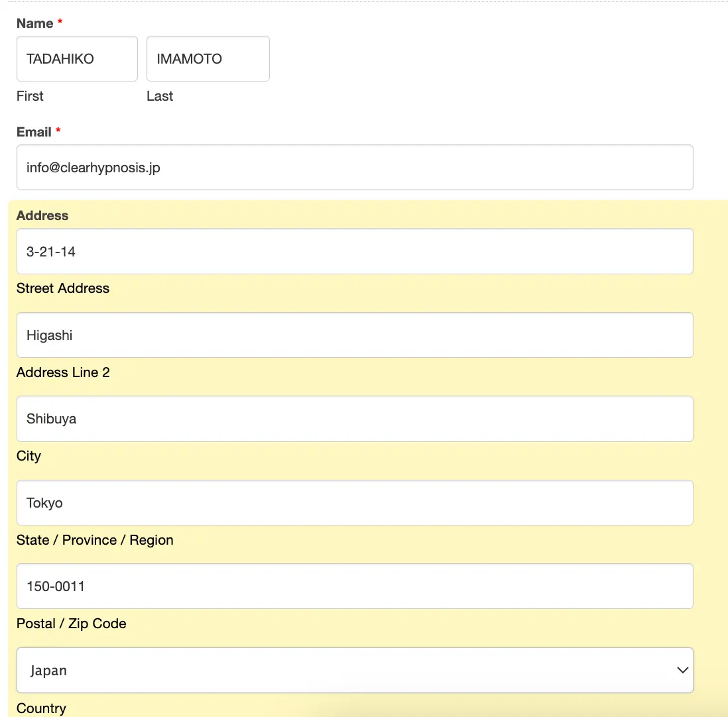Viewport: 728px width, 717px height.
Task: Open the Country dropdown showing Japan
Action: [355, 671]
